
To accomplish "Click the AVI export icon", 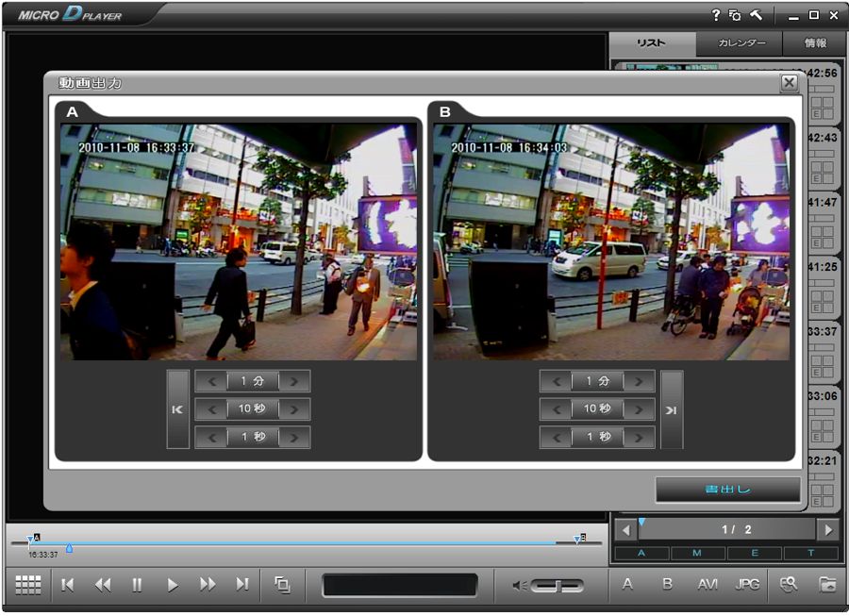I will (707, 585).
